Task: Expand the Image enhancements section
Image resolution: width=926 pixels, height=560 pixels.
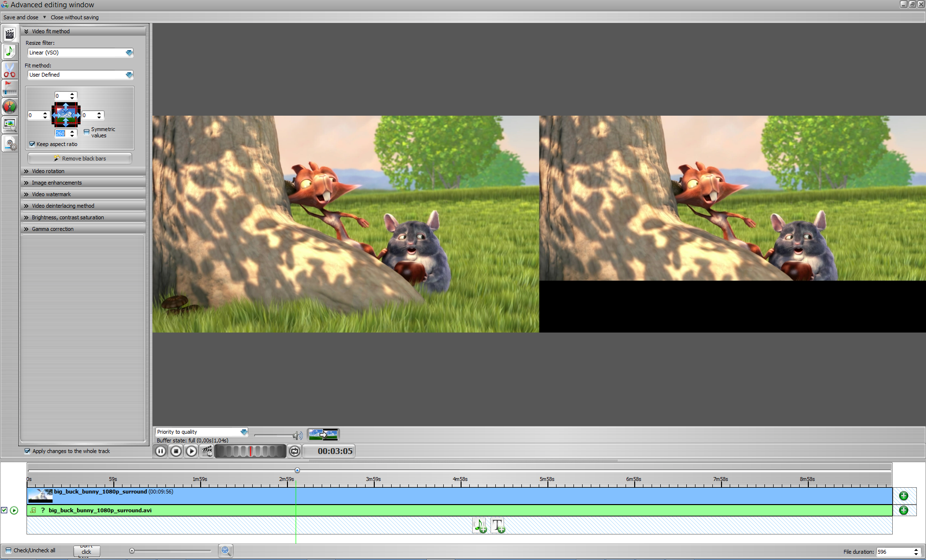Action: pyautogui.click(x=83, y=183)
